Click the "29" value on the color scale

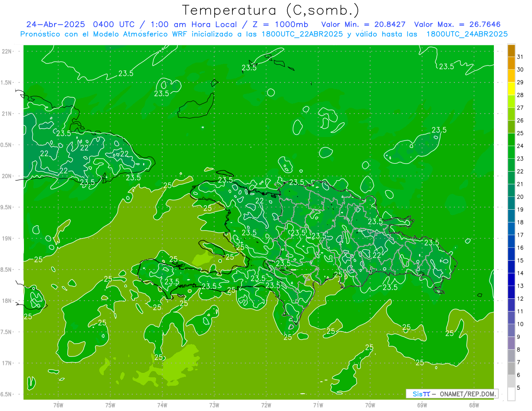[520, 82]
